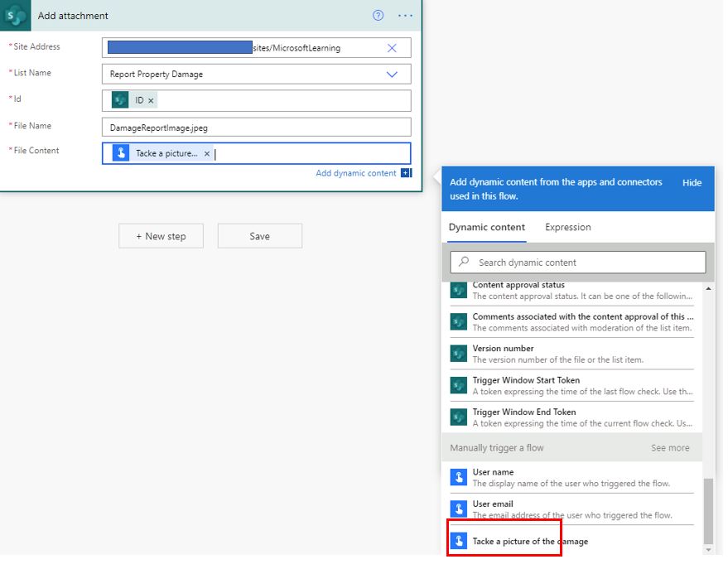Screen dimensions: 728x564
Task: Select User name dynamic content
Action: pos(572,477)
